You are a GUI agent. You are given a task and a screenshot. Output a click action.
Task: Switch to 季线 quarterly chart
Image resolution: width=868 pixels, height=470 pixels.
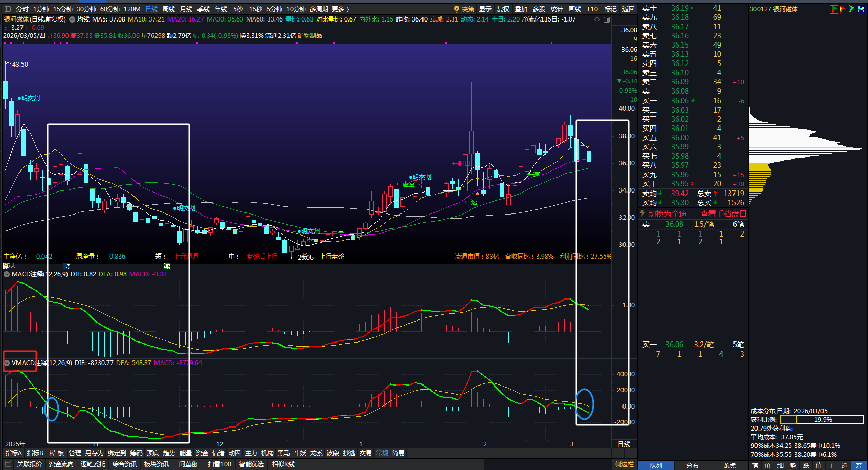pos(204,9)
